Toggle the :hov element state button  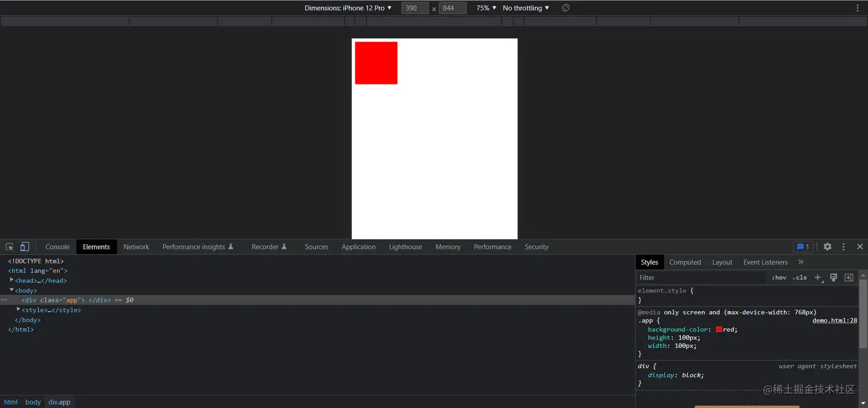pos(779,278)
